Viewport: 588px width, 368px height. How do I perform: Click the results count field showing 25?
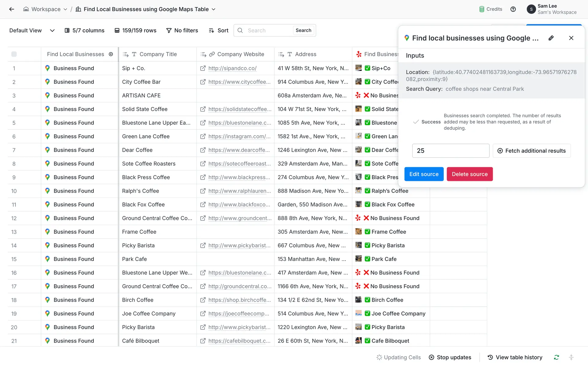450,151
